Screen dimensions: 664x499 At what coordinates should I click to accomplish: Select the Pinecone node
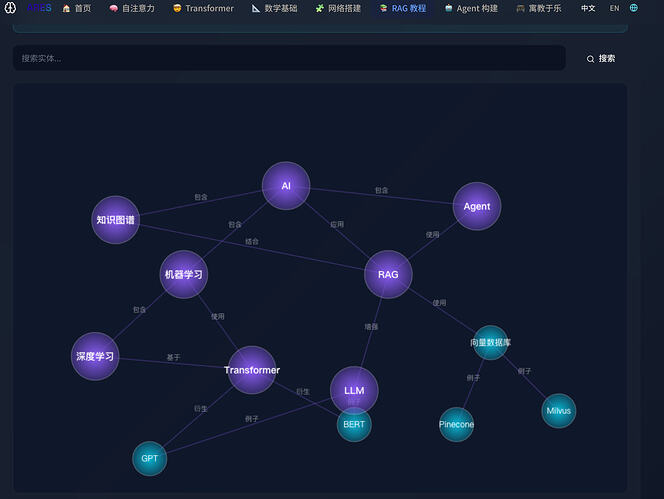pyautogui.click(x=456, y=424)
